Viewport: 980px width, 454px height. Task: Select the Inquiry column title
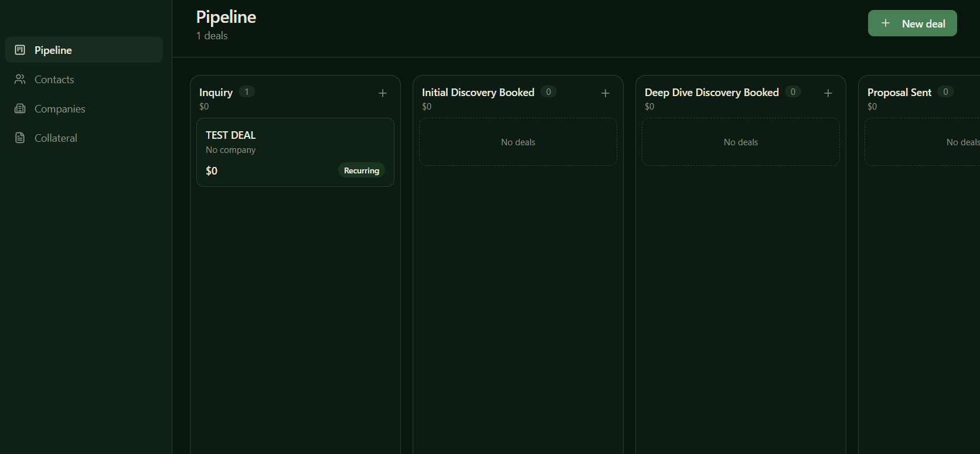[216, 93]
